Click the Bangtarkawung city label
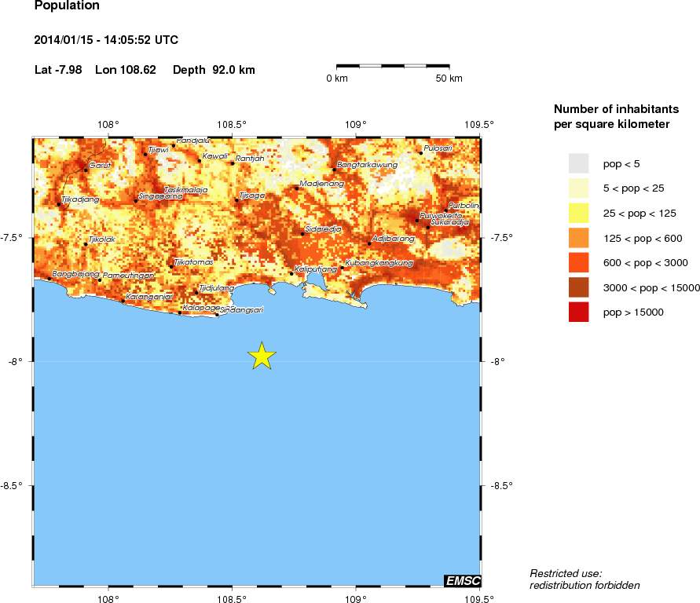This screenshot has width=700, height=603. [367, 165]
